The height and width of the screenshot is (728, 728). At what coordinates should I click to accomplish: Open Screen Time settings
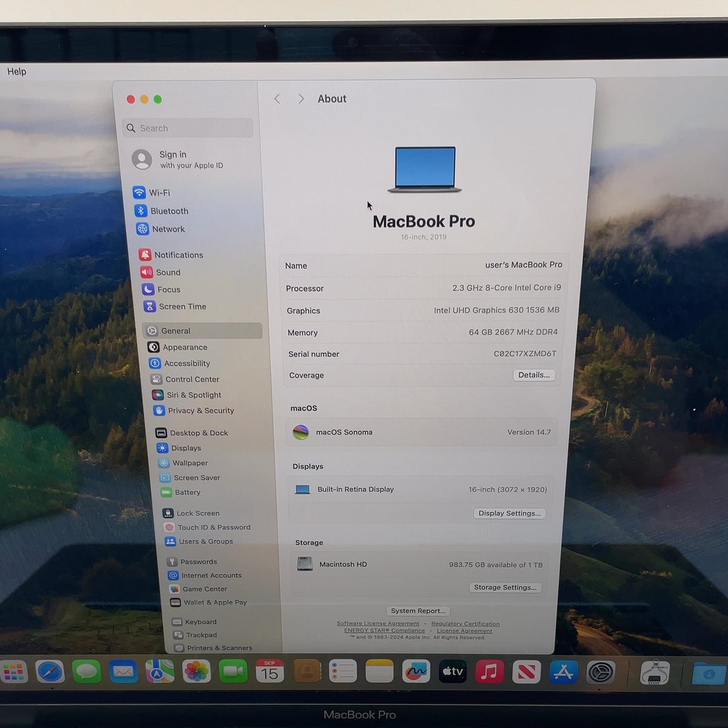click(175, 306)
